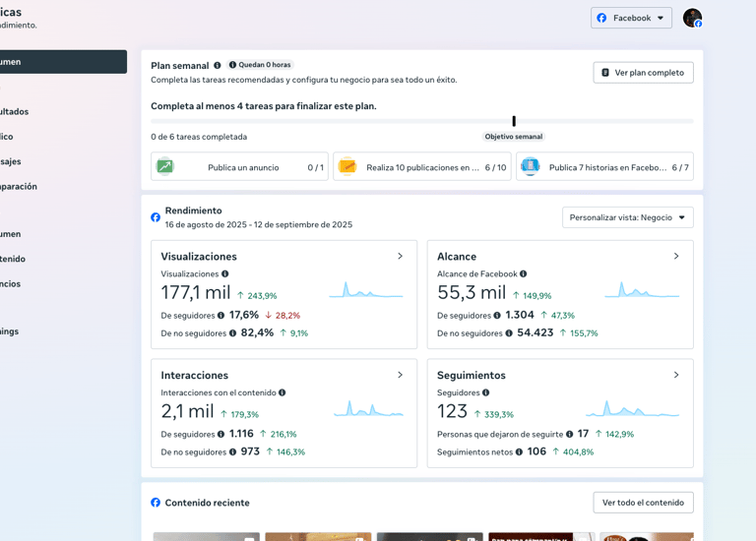
Task: Expand Alcance card chevron
Action: point(676,257)
